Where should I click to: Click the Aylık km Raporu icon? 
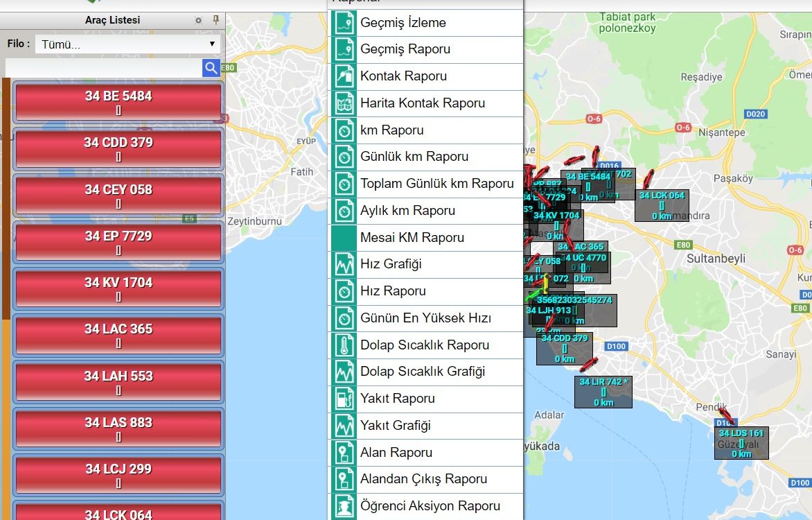[344, 211]
